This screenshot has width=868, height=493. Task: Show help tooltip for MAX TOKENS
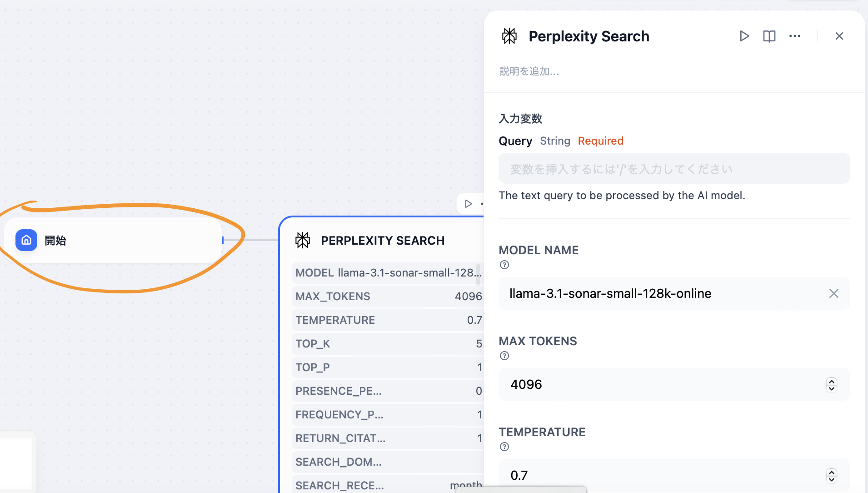[504, 356]
